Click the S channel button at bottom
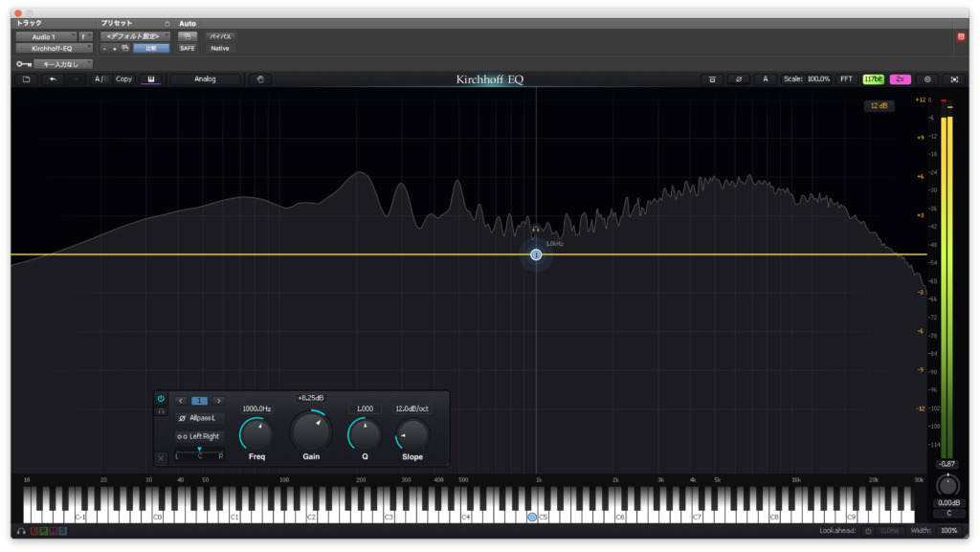Screen dimensions: 980x552 (62, 531)
